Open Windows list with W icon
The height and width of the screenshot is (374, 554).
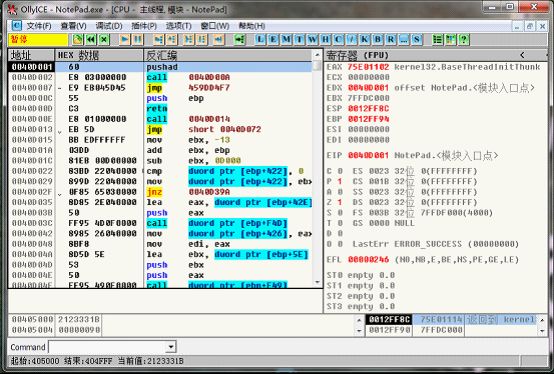coord(312,39)
